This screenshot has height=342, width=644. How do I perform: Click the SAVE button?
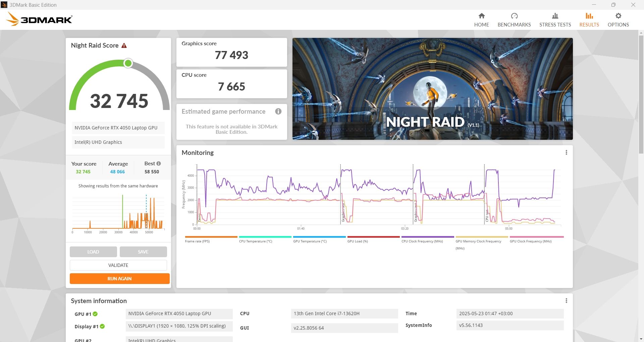tap(143, 252)
